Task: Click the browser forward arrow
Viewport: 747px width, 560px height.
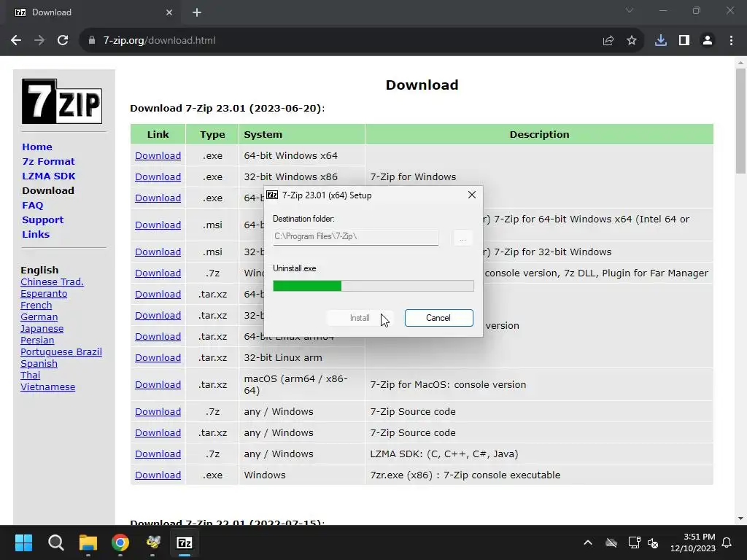Action: [x=39, y=41]
